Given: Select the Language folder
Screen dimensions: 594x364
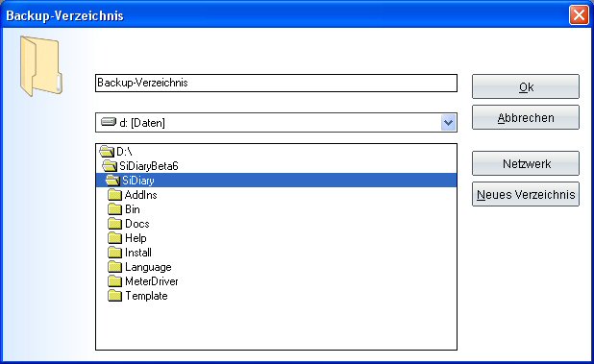Looking at the screenshot, I should (x=276, y=267).
